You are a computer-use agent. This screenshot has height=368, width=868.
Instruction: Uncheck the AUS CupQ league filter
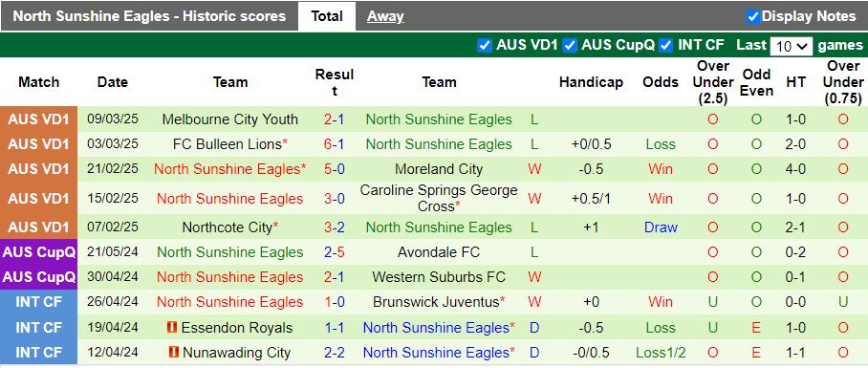tap(570, 45)
